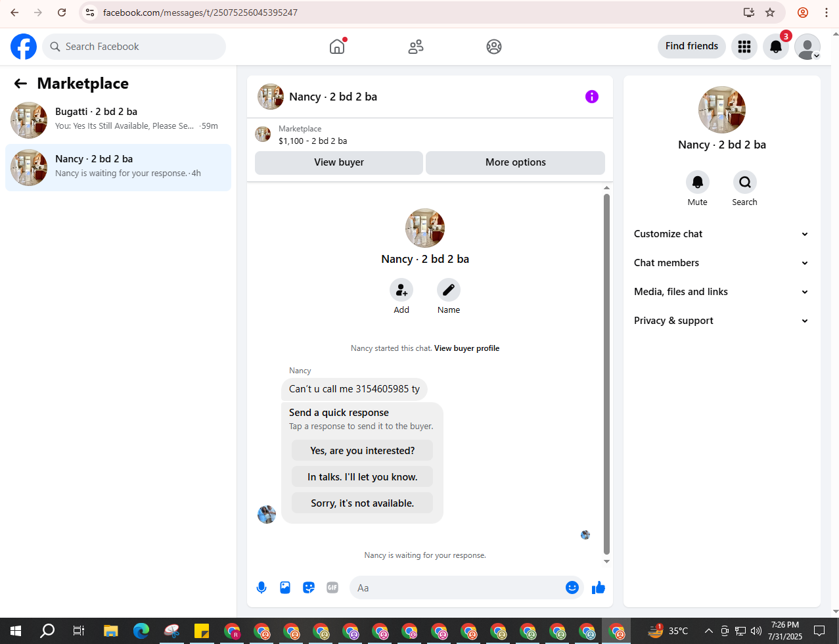Click the chat scrollbar up arrow
Screen dimensions: 839x644
coord(606,188)
